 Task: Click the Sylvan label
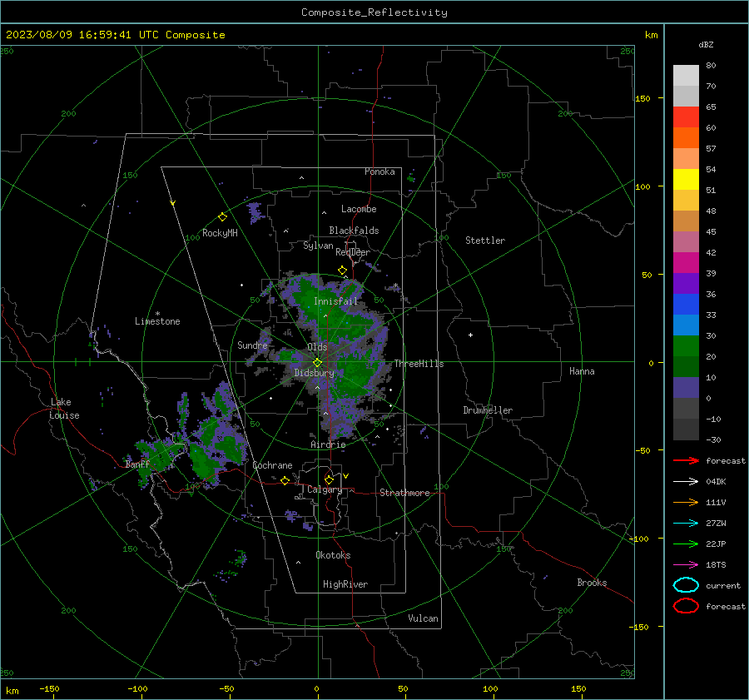click(x=318, y=246)
